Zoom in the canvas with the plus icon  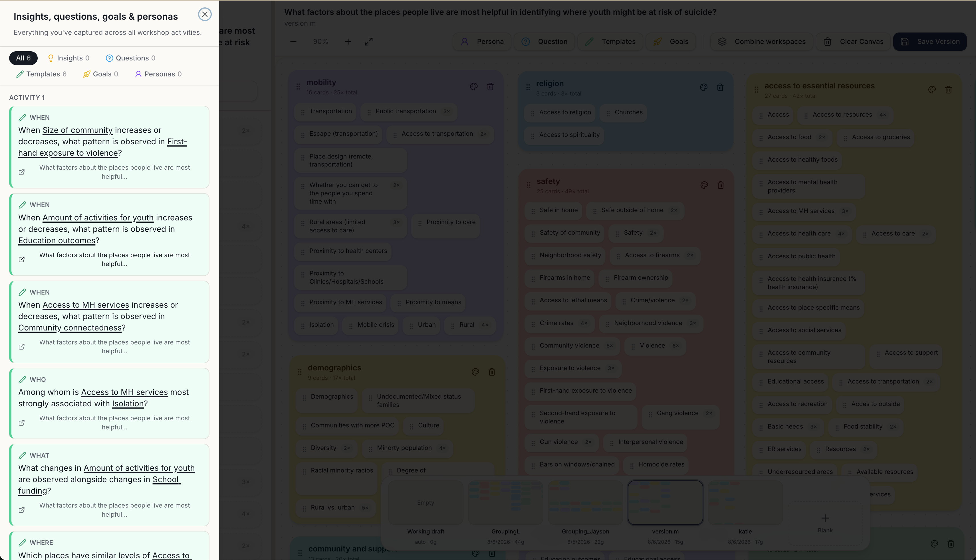tap(348, 42)
